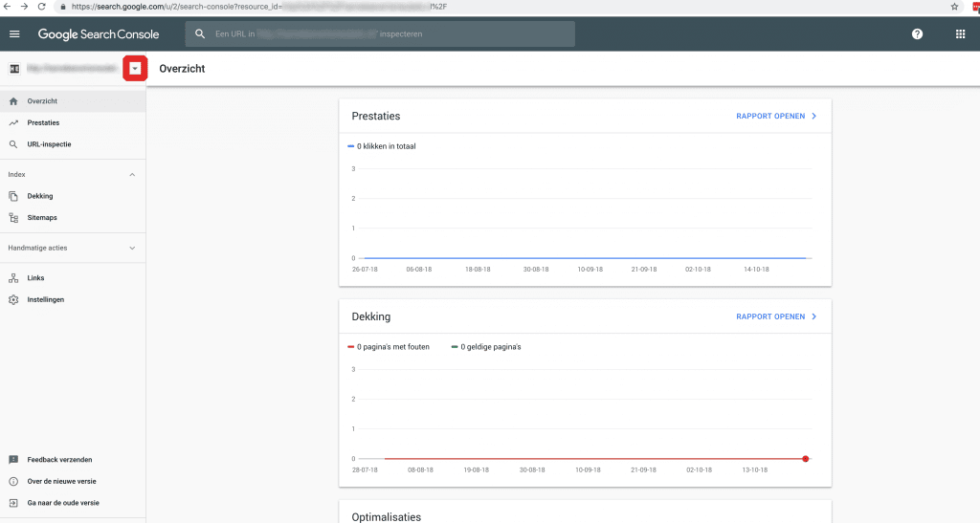Viewport: 980px width, 523px height.
Task: Open the Dekking sidebar item
Action: coord(40,196)
